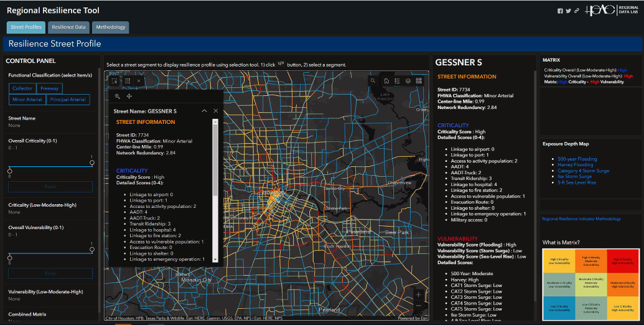
Task: Click the Pasadena label on the map
Action: coord(358,232)
